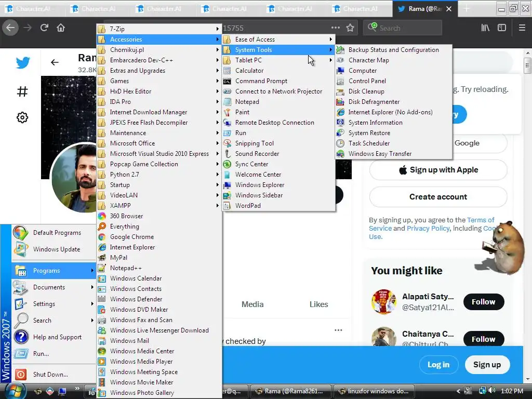This screenshot has width=532, height=399.
Task: Expand Microsoft Office folder
Action: [159, 143]
